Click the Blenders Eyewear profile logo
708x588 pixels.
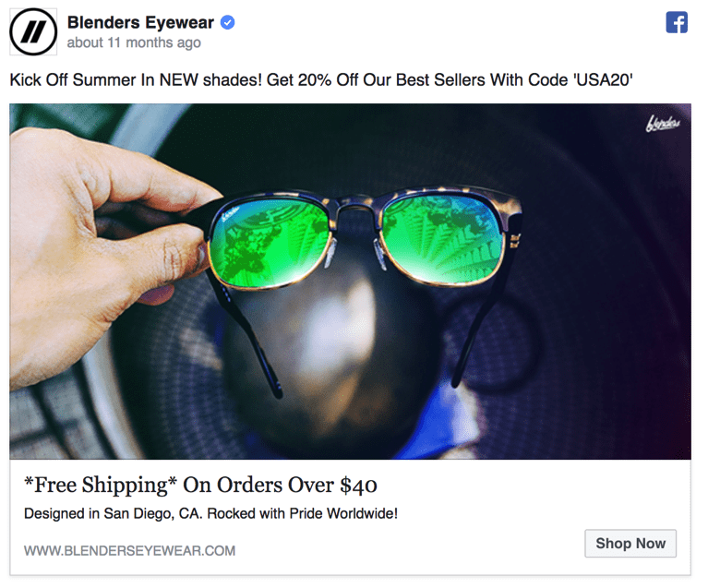[33, 31]
